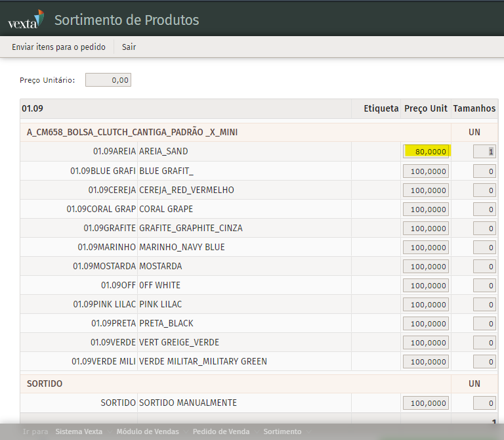
Task: Click Enviar itens para o pedido
Action: 58,47
